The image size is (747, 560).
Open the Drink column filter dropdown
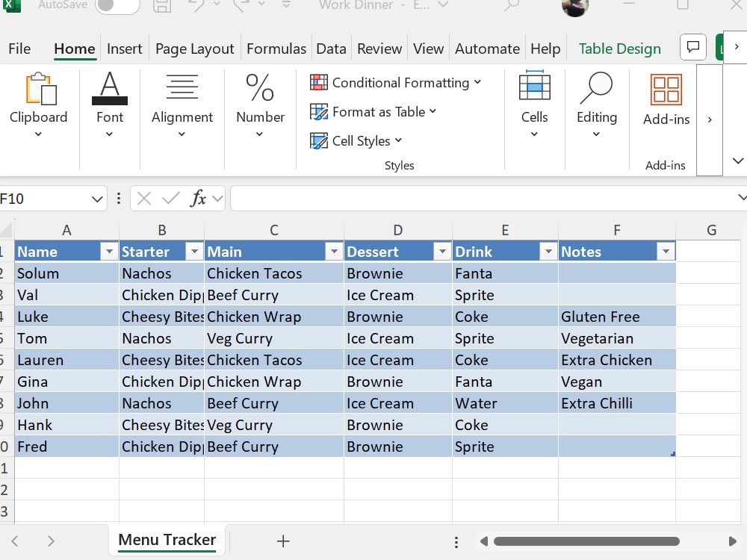(548, 251)
